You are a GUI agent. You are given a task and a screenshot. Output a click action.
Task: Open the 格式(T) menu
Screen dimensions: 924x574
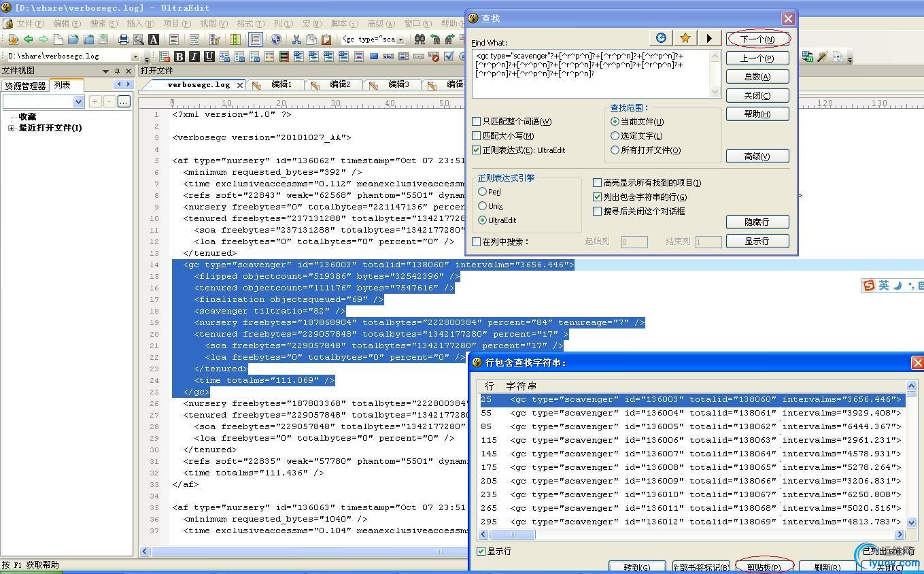click(250, 23)
